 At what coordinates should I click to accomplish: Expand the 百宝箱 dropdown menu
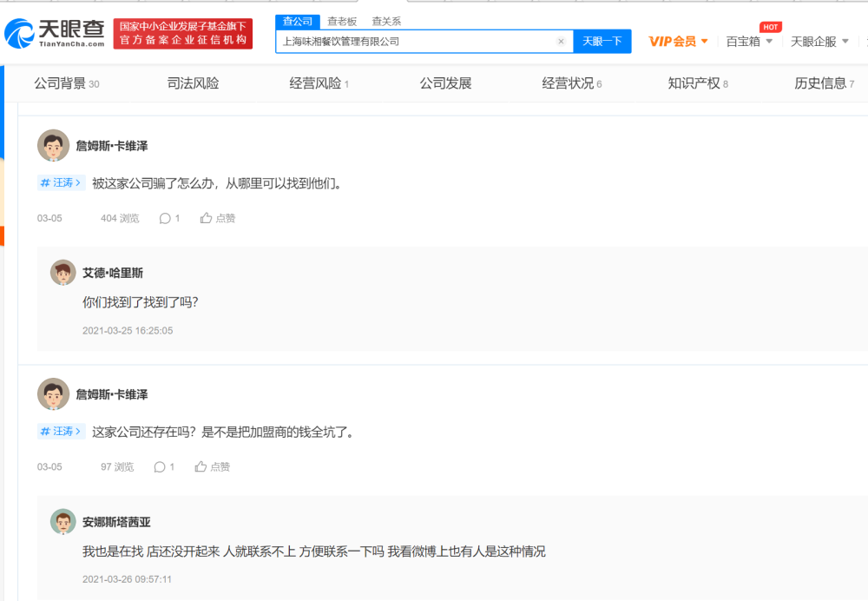[x=749, y=42]
